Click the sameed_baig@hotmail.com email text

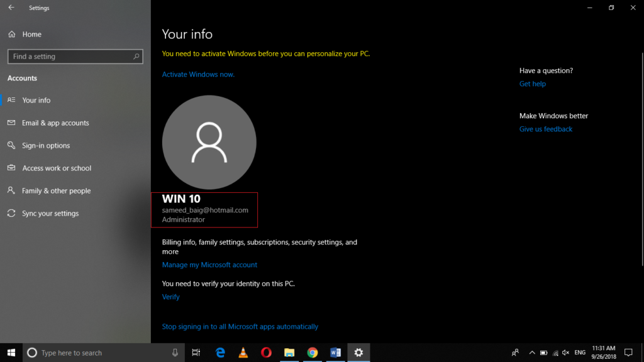point(205,210)
